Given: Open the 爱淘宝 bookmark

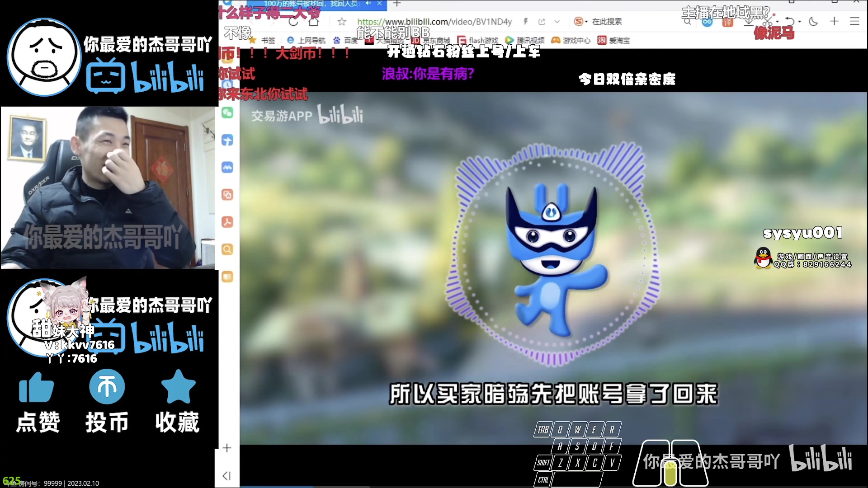Looking at the screenshot, I should pyautogui.click(x=613, y=40).
